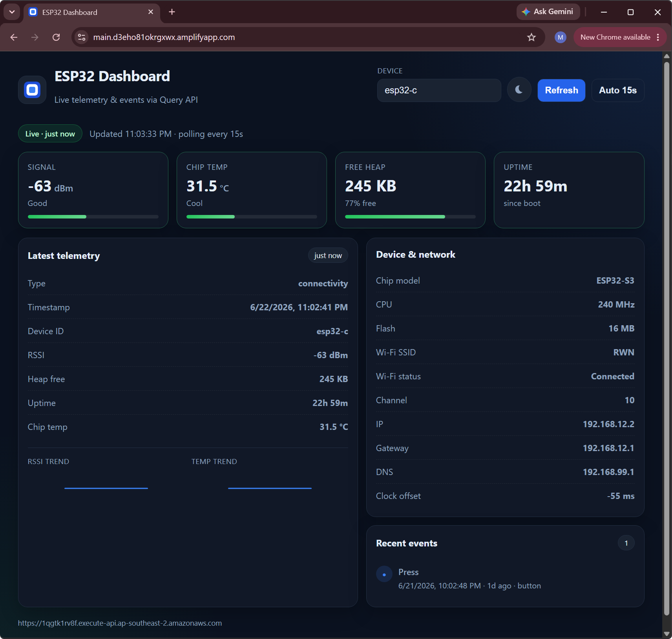Click the Temp Trend sparkline
This screenshot has width=672, height=639.
click(x=270, y=488)
